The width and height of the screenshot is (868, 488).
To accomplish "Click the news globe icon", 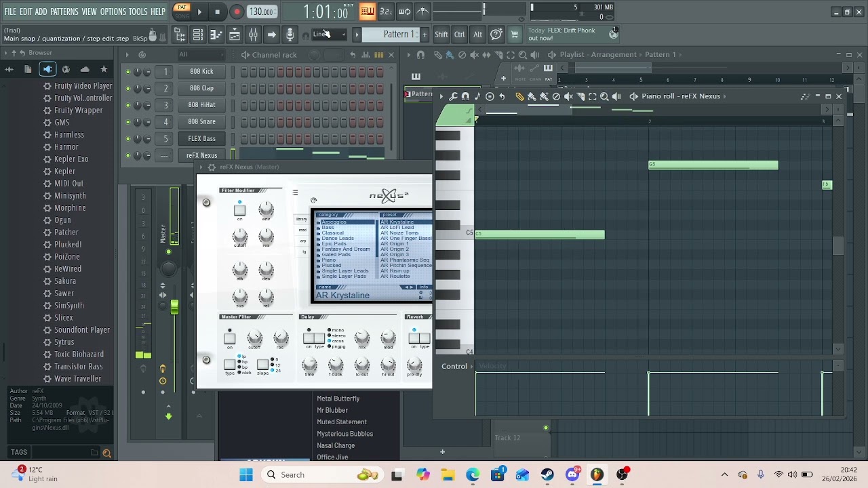I will click(x=614, y=35).
